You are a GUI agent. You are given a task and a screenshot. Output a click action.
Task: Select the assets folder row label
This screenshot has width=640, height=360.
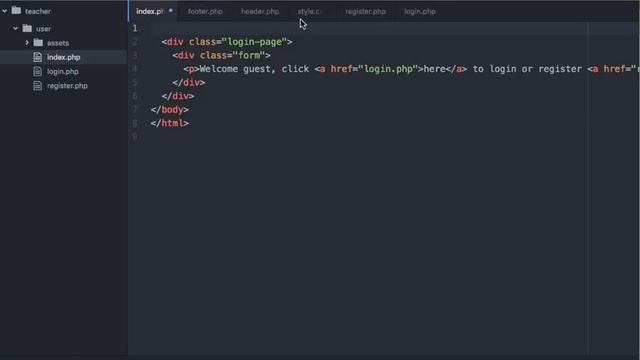pos(58,43)
